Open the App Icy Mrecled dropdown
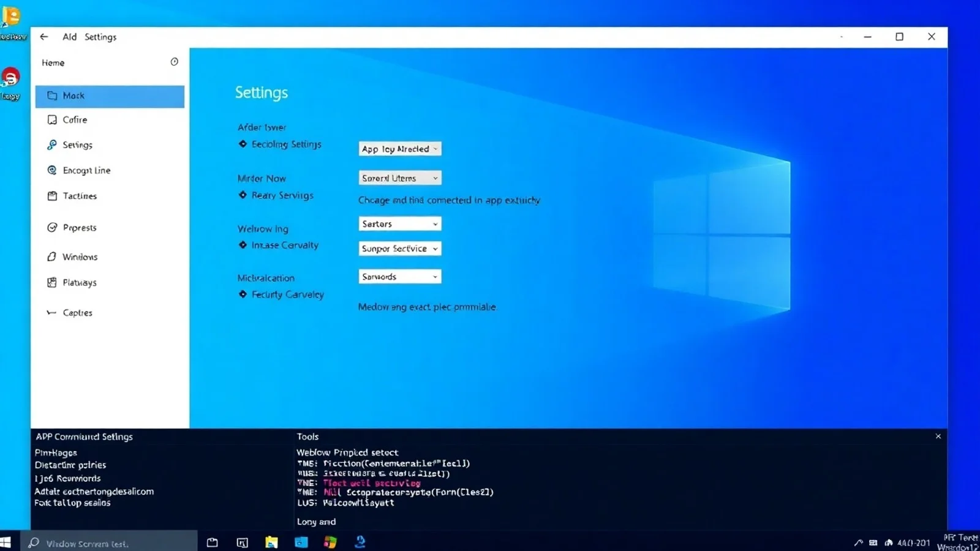Screen dimensions: 980x551 [x=400, y=149]
